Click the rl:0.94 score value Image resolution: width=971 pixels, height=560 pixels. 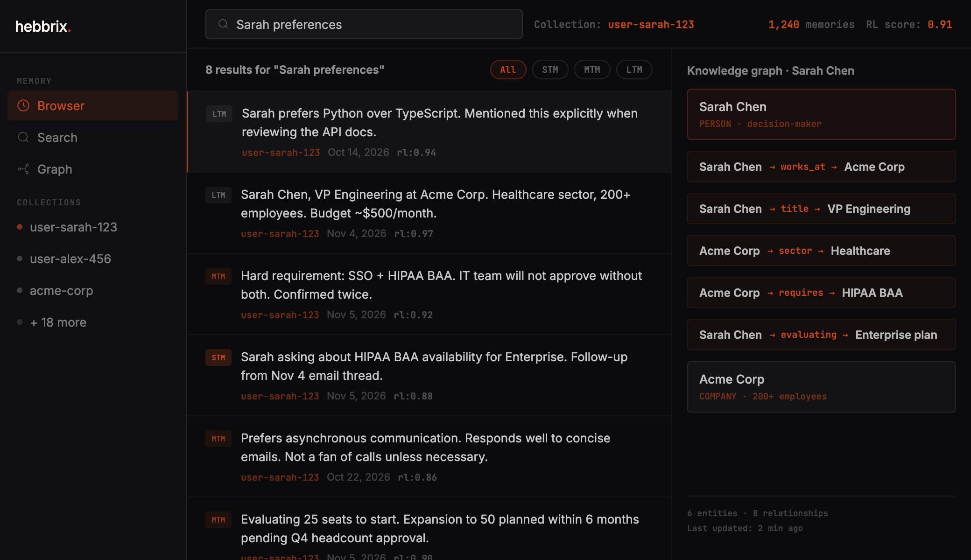tap(416, 152)
